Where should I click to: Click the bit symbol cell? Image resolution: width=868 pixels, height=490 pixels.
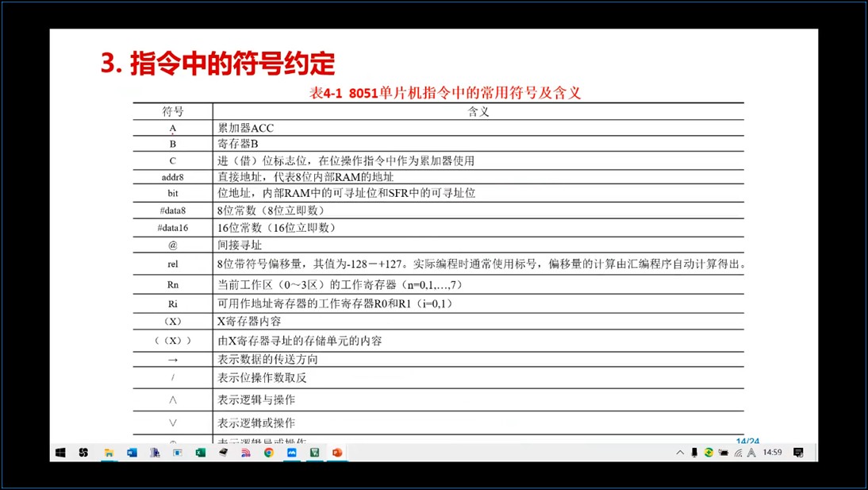click(173, 194)
